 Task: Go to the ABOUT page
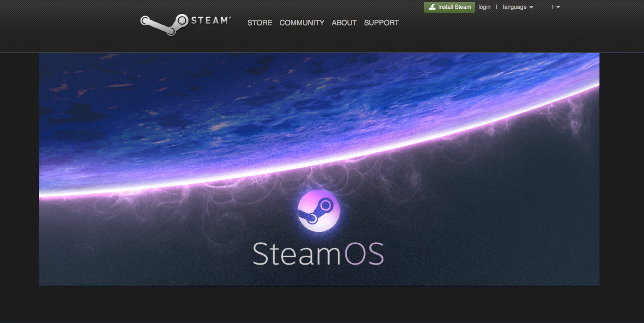coord(344,23)
